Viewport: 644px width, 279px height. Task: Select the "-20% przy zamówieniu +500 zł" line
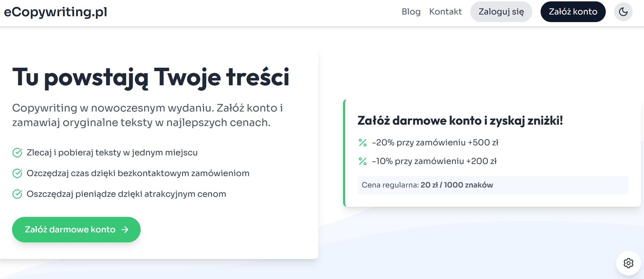coord(435,142)
